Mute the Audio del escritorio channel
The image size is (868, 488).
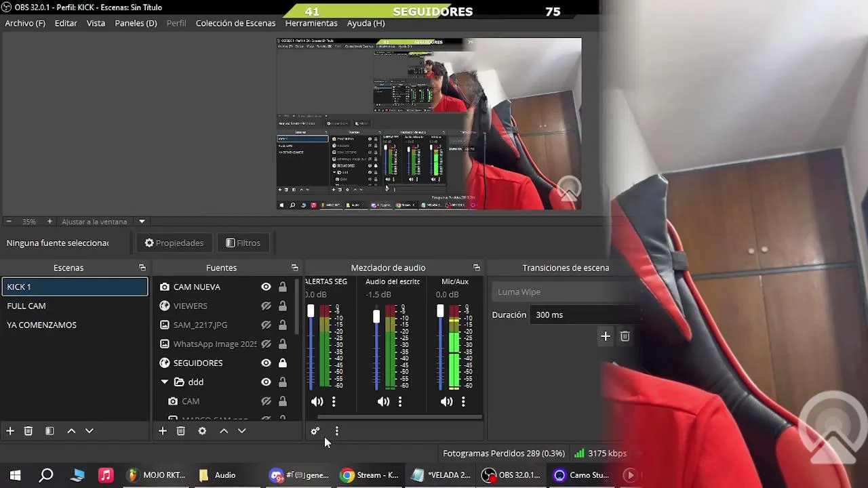tap(383, 401)
